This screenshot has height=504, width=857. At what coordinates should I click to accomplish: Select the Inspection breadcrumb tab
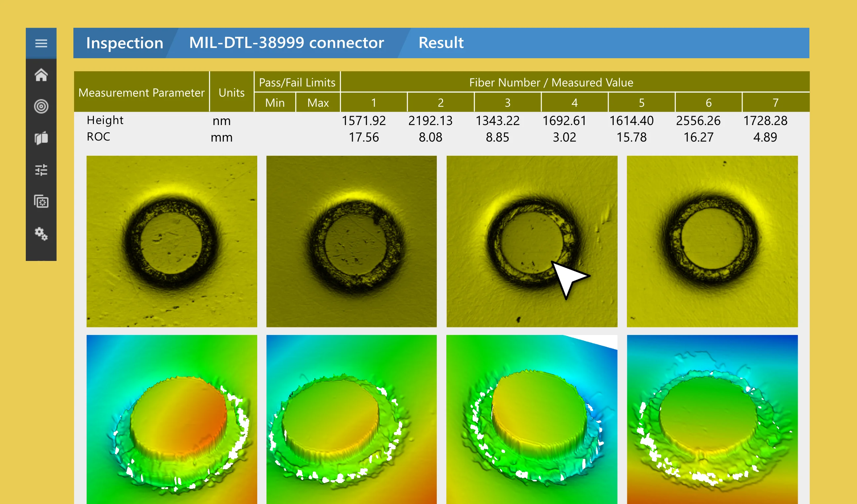point(124,43)
